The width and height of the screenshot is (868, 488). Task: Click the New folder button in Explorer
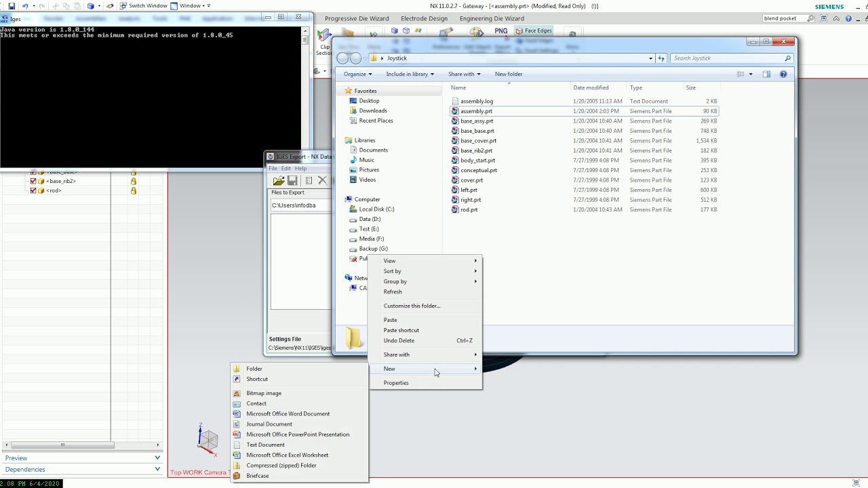pyautogui.click(x=509, y=74)
